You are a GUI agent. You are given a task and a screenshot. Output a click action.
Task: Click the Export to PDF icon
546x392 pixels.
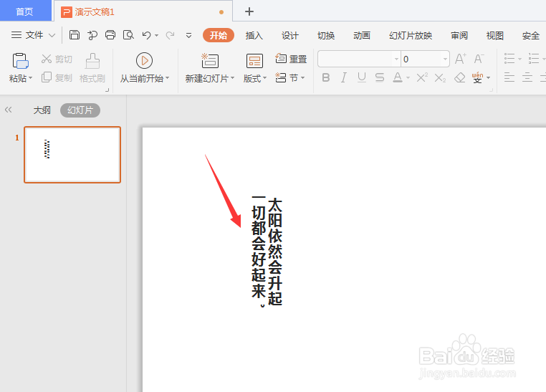click(92, 35)
